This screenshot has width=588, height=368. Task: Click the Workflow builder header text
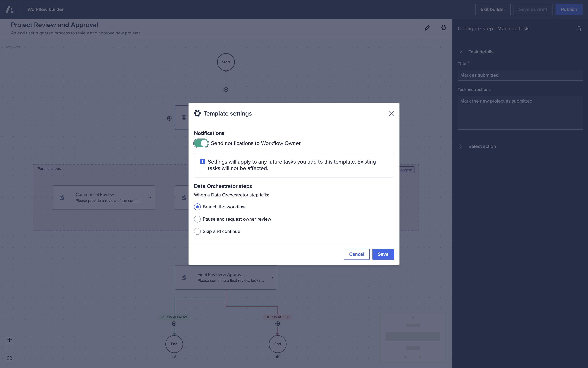[45, 10]
